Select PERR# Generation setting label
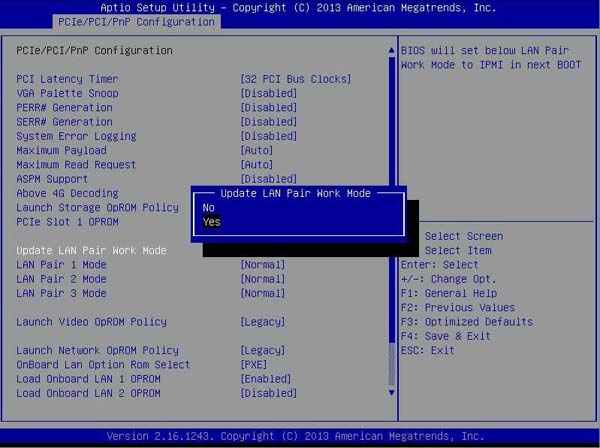This screenshot has width=600, height=448. point(64,108)
